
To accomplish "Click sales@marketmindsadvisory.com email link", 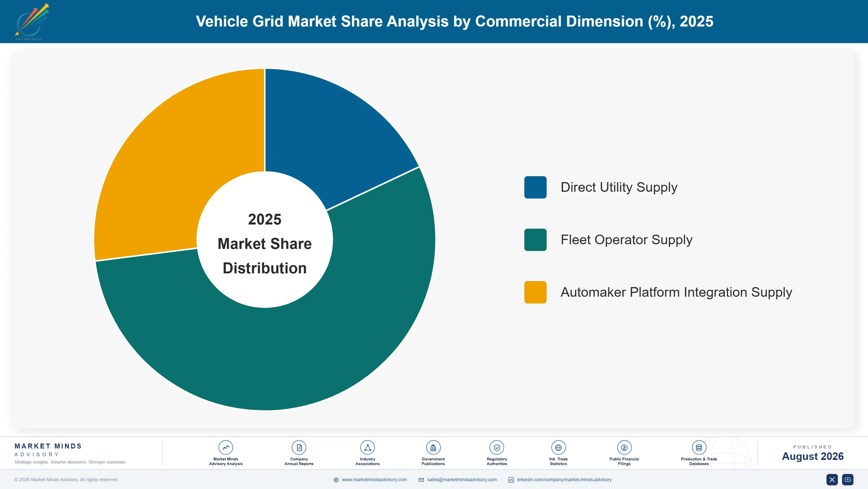I will tap(462, 480).
